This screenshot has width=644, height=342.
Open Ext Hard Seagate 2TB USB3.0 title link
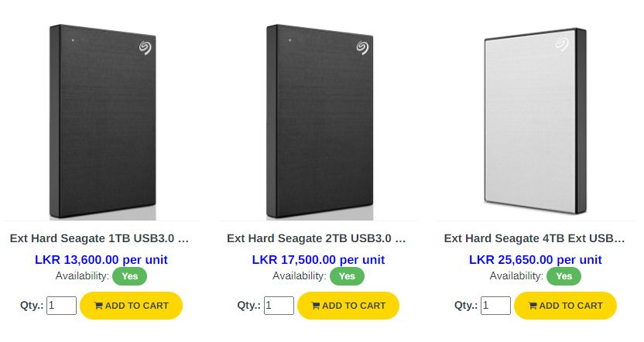(x=317, y=238)
